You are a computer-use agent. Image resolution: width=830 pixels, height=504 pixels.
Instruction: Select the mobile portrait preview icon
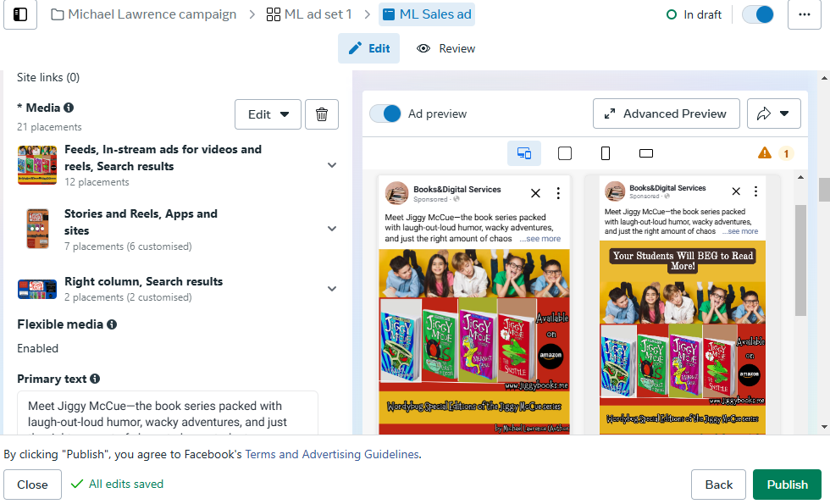[606, 153]
